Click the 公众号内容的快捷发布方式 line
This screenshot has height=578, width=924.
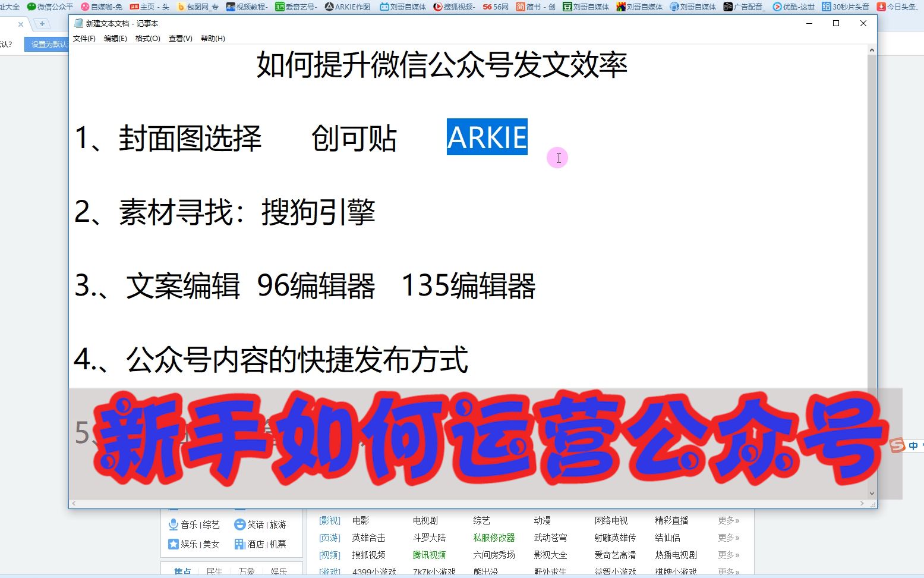point(297,360)
